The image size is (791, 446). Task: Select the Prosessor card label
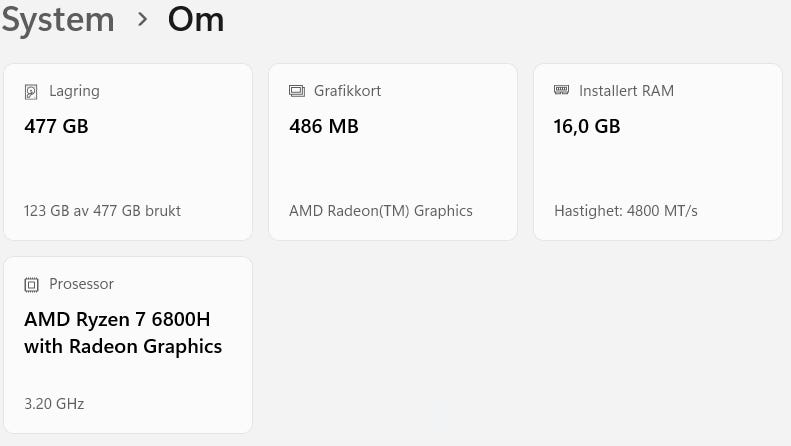[x=81, y=284]
